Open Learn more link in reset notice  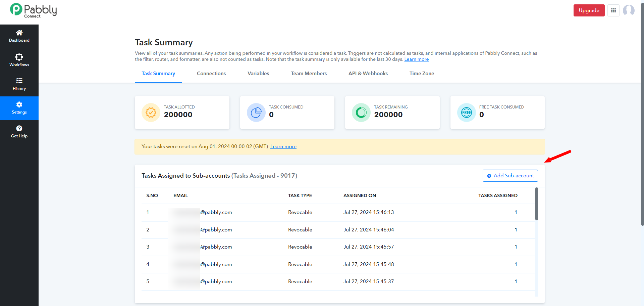pos(283,147)
